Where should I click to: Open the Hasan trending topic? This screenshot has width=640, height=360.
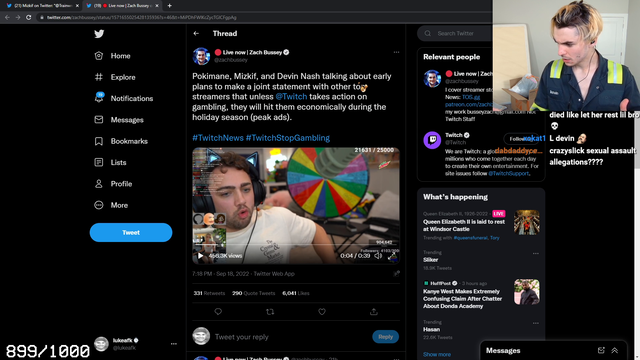(431, 329)
